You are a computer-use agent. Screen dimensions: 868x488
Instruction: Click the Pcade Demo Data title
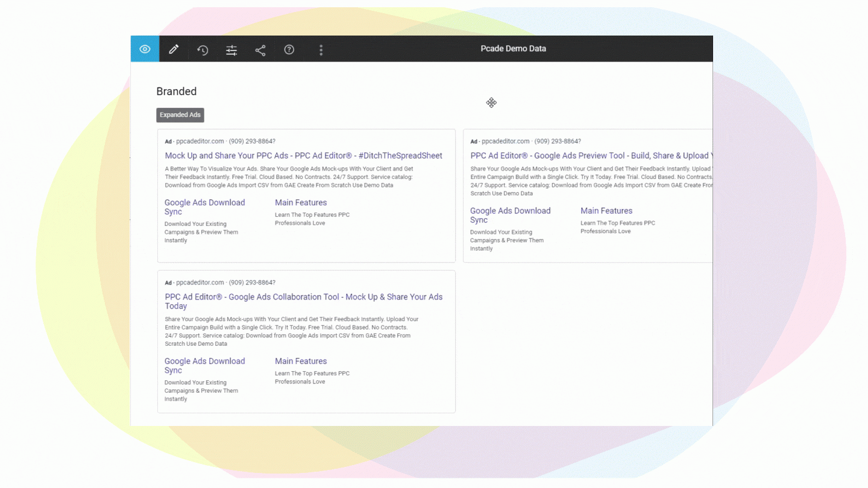pos(513,49)
